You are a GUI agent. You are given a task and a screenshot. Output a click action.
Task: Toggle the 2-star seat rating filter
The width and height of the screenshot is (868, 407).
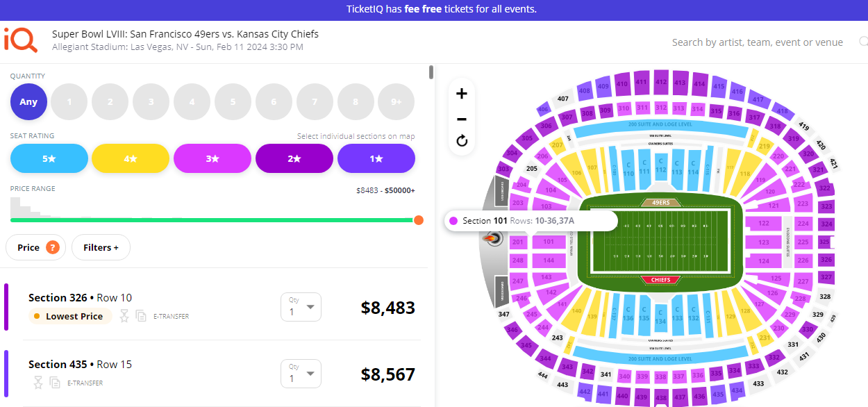tap(294, 158)
